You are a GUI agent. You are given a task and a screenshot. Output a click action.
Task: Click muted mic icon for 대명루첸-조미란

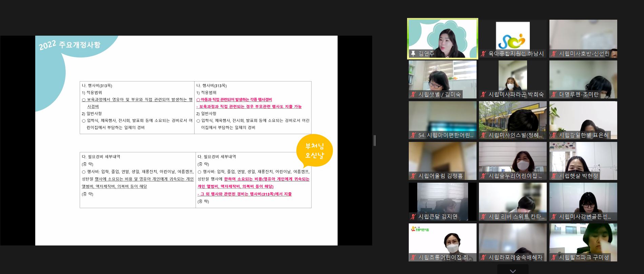point(554,94)
